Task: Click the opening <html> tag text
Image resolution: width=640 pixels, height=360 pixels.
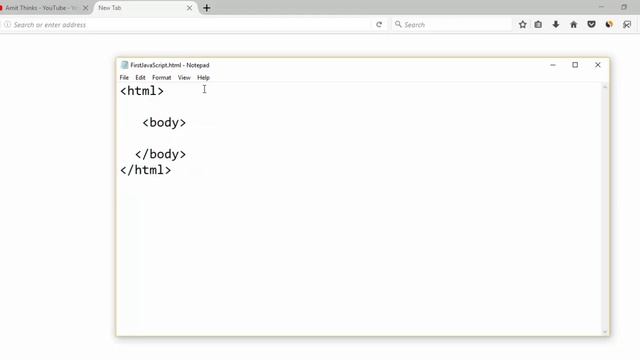Action: tap(142, 91)
